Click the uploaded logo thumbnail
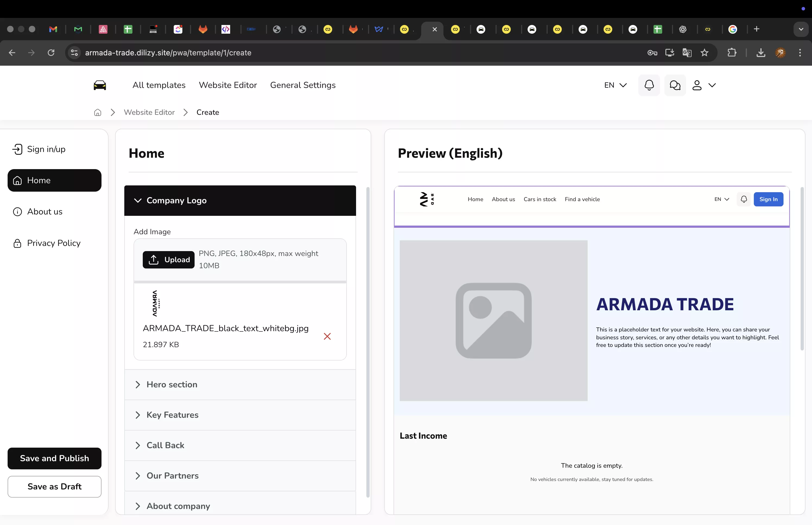Viewport: 812px width, 525px height. (156, 303)
